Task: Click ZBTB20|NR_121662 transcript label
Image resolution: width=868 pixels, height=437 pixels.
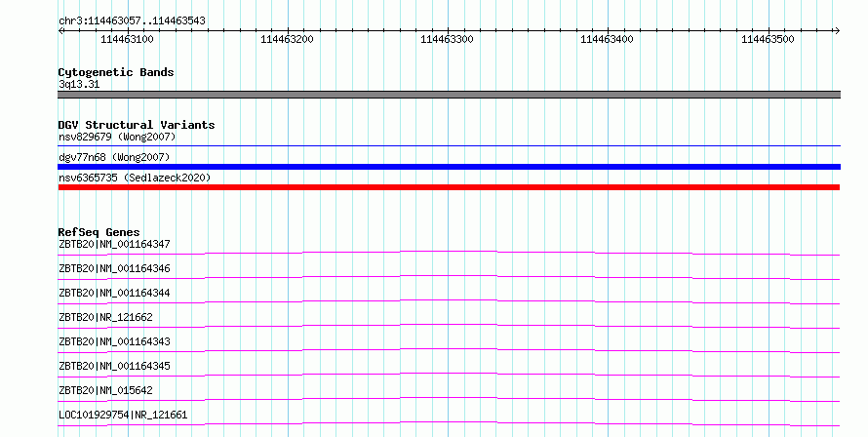Action: [105, 317]
